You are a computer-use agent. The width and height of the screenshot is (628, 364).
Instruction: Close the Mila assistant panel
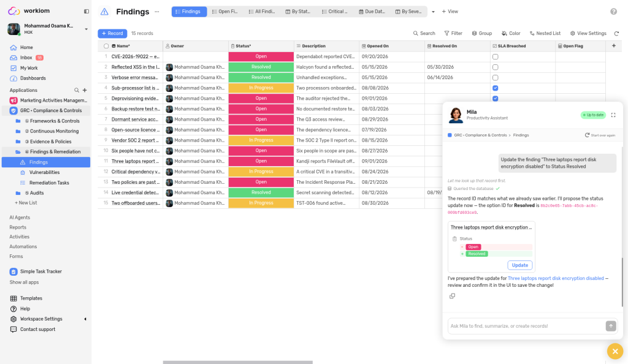pos(615,352)
